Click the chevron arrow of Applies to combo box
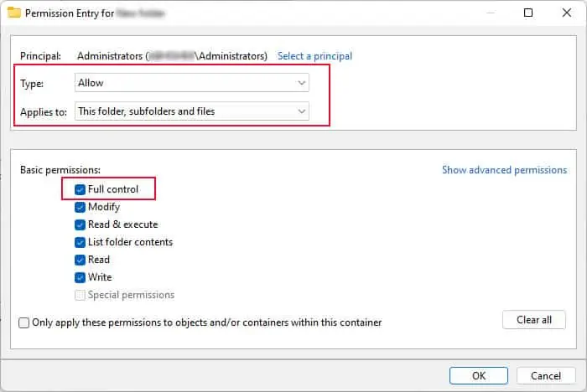The width and height of the screenshot is (587, 392). tap(301, 111)
